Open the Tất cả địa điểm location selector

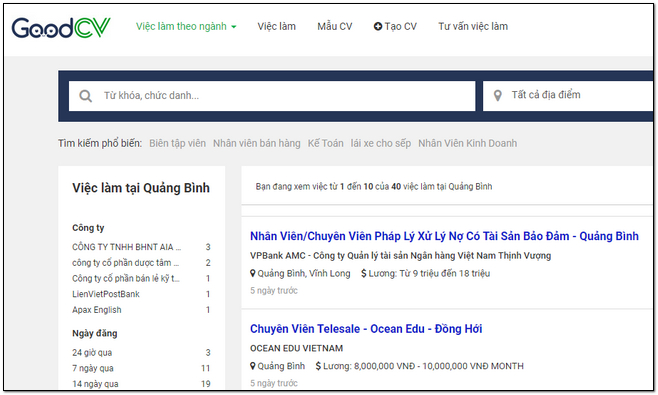pyautogui.click(x=568, y=96)
